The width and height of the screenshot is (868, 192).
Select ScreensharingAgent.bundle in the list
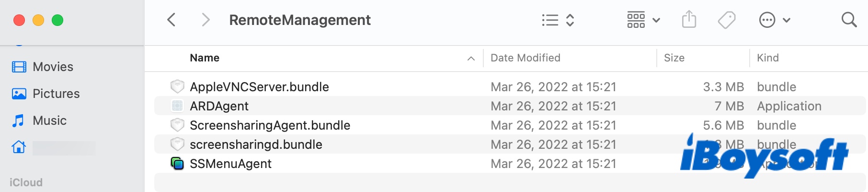[270, 125]
